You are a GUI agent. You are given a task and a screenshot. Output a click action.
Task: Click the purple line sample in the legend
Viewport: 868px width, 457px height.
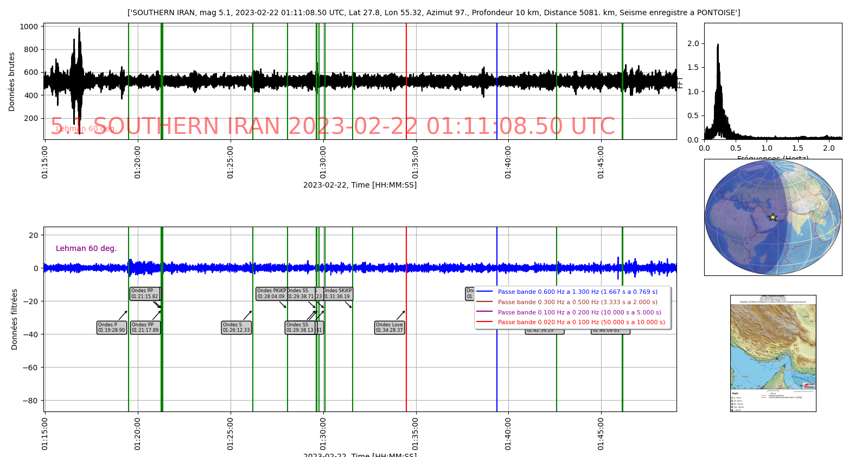[484, 312]
